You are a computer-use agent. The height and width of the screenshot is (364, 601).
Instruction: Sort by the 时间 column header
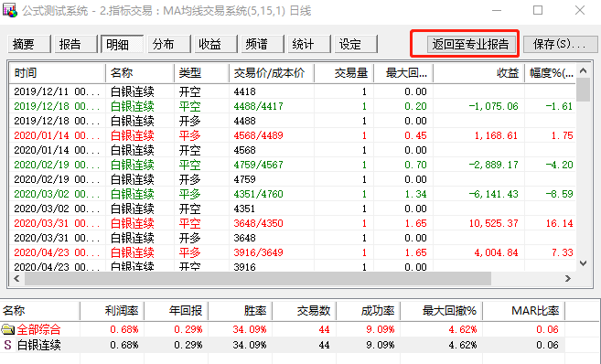pyautogui.click(x=57, y=73)
